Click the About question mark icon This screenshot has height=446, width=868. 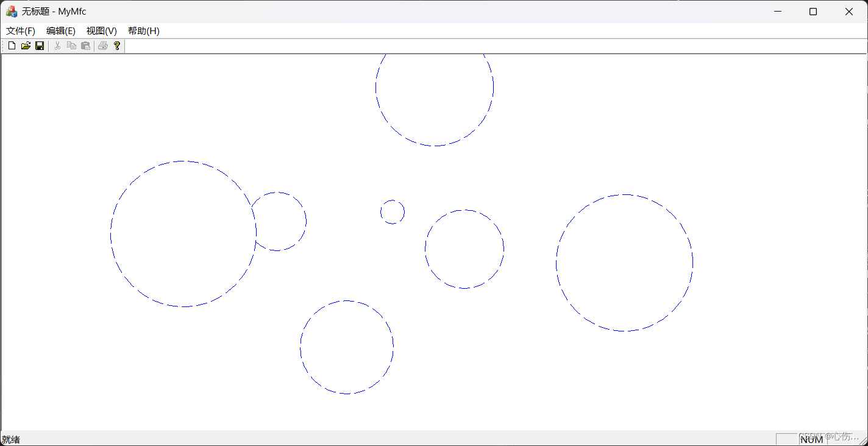click(x=117, y=46)
